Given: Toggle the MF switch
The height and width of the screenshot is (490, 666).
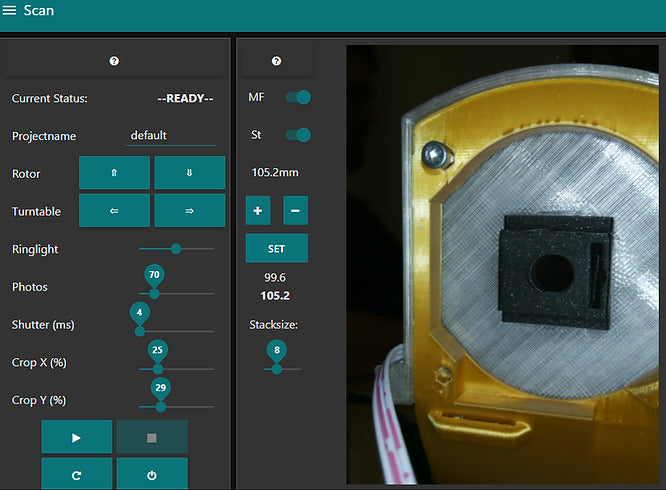Looking at the screenshot, I should coord(299,97).
